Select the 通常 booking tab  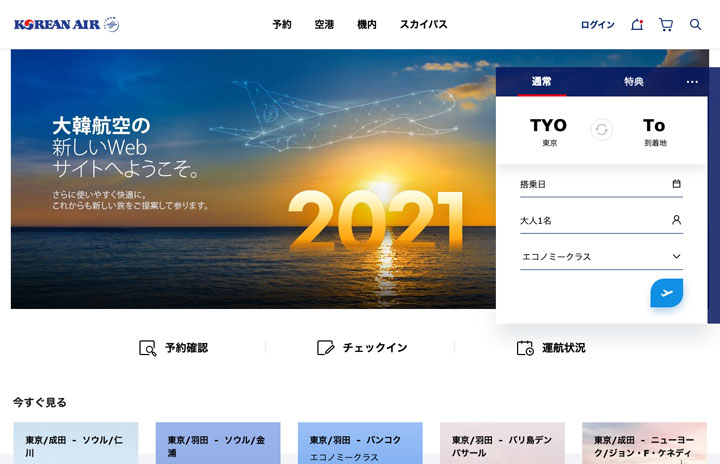coord(542,82)
